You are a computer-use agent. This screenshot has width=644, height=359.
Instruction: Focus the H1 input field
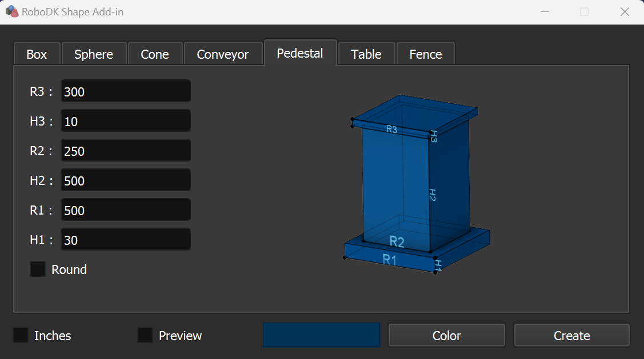pos(125,240)
